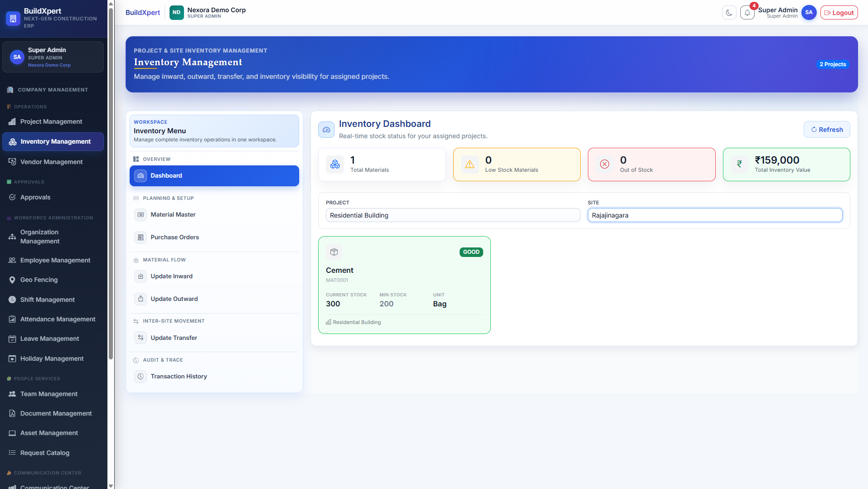The height and width of the screenshot is (489, 868).
Task: Click the min stock value 200
Action: coord(387,304)
